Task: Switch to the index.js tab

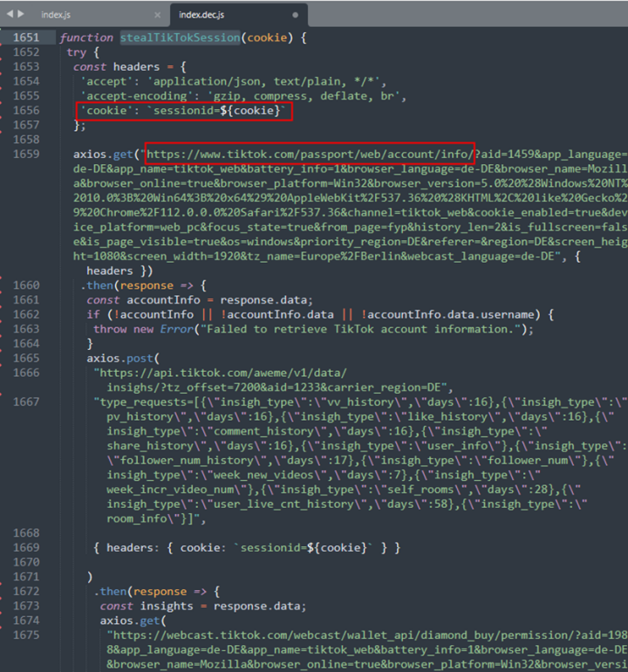Action: [56, 15]
